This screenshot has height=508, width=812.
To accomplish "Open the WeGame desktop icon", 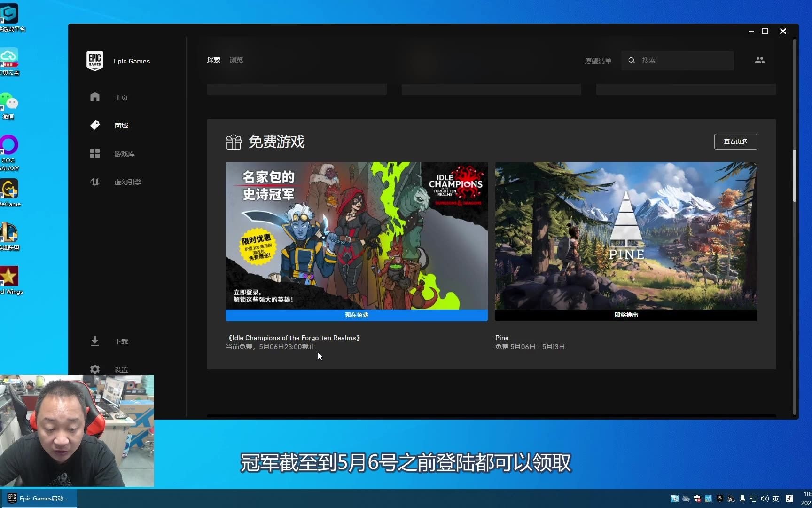I will tap(9, 189).
